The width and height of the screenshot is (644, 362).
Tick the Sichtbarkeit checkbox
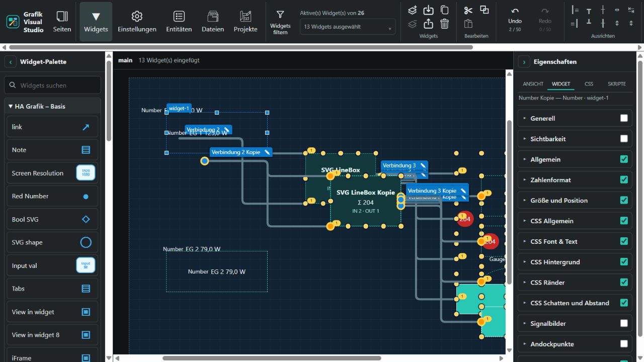[624, 139]
